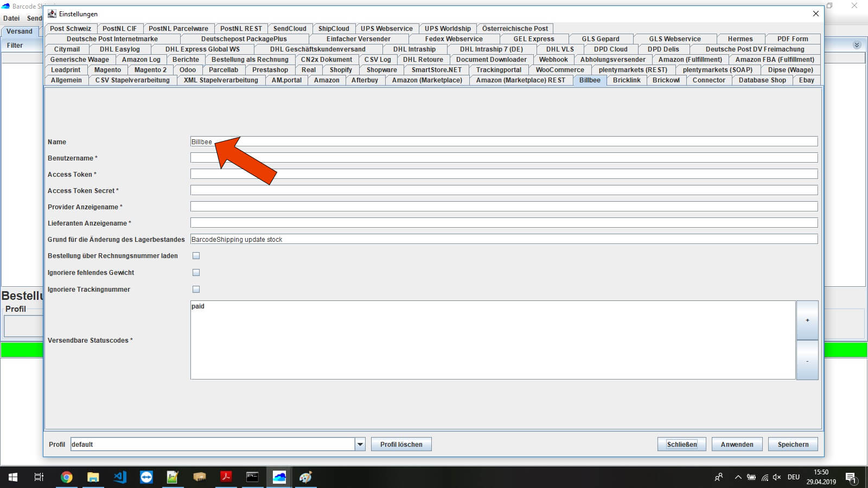Open TeamViewer from the taskbar
The width and height of the screenshot is (868, 488).
click(x=146, y=477)
